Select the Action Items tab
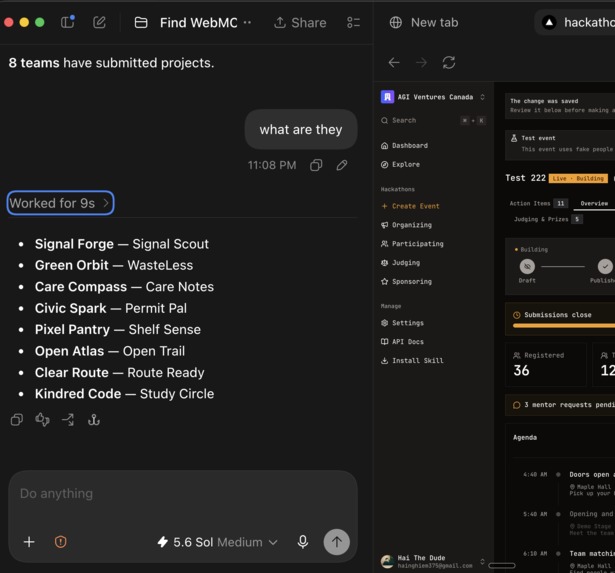This screenshot has width=615, height=573. (537, 203)
